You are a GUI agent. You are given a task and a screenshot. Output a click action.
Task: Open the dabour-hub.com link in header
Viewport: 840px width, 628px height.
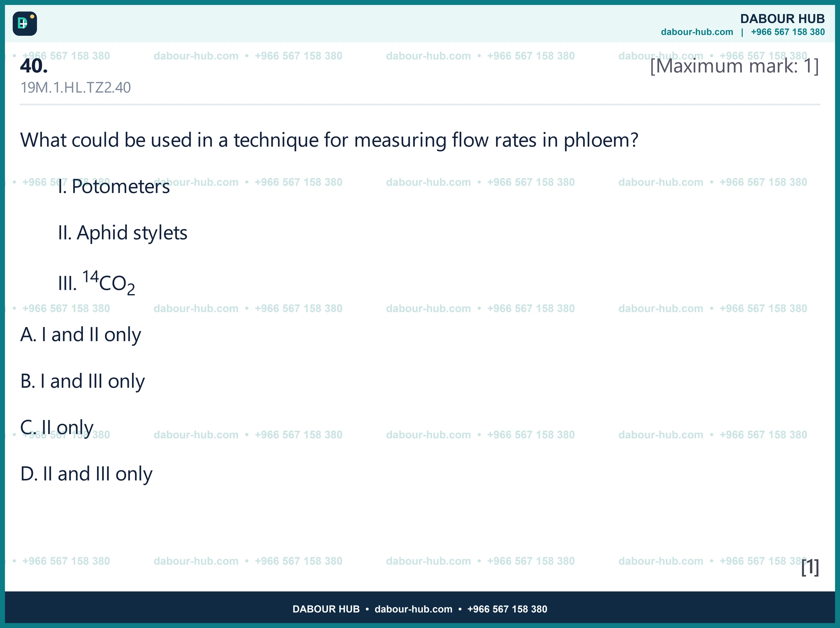tap(697, 32)
